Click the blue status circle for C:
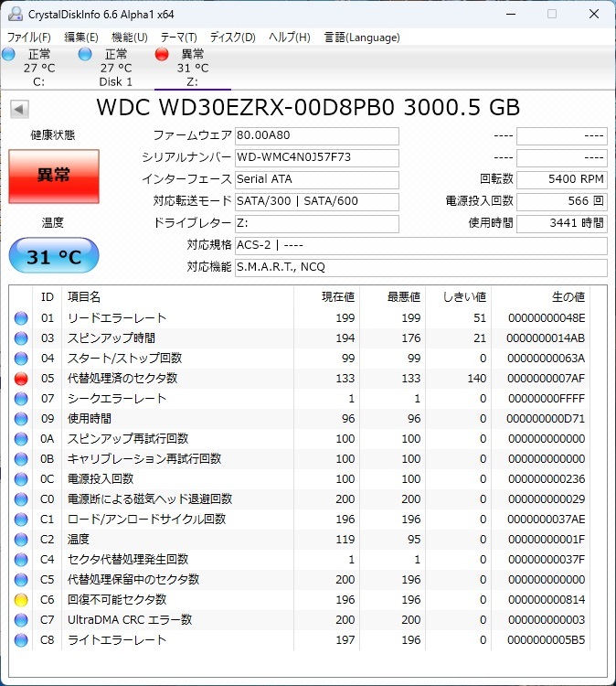The height and width of the screenshot is (686, 616). pos(8,54)
